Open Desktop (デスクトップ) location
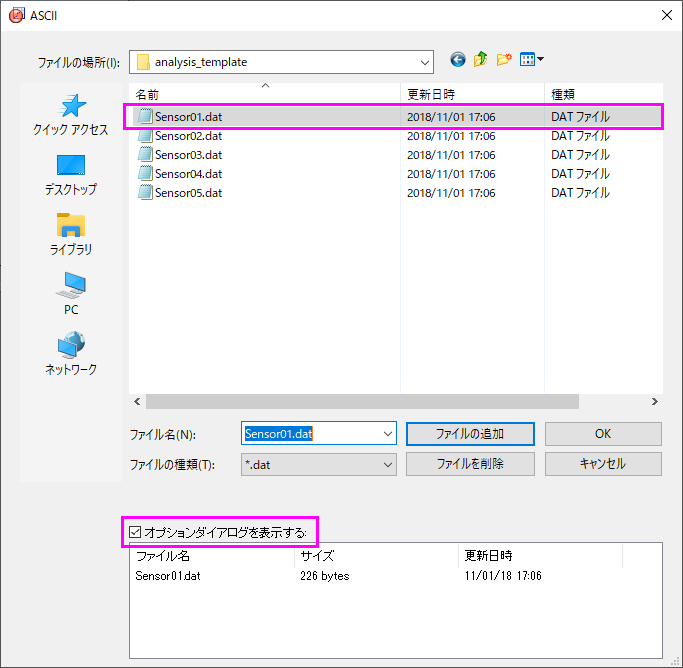The image size is (683, 668). 71,175
